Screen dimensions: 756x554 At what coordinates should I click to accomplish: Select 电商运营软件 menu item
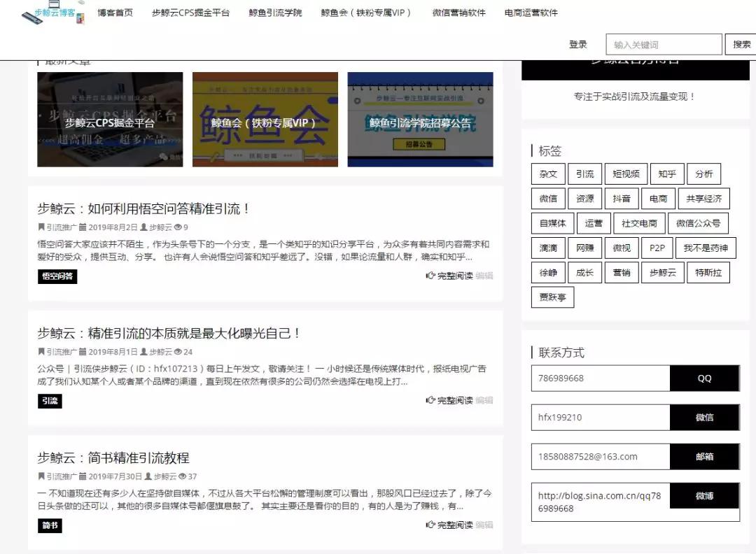pyautogui.click(x=531, y=13)
